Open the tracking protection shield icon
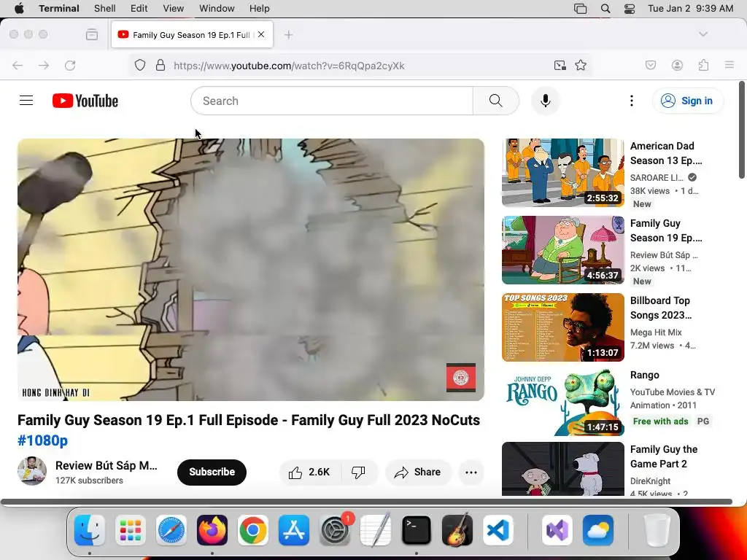Image resolution: width=747 pixels, height=560 pixels. click(139, 65)
